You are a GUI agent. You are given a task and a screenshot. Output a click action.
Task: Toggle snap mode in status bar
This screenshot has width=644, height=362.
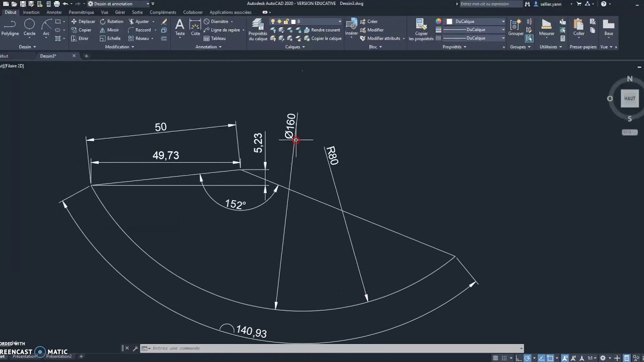tap(505, 358)
